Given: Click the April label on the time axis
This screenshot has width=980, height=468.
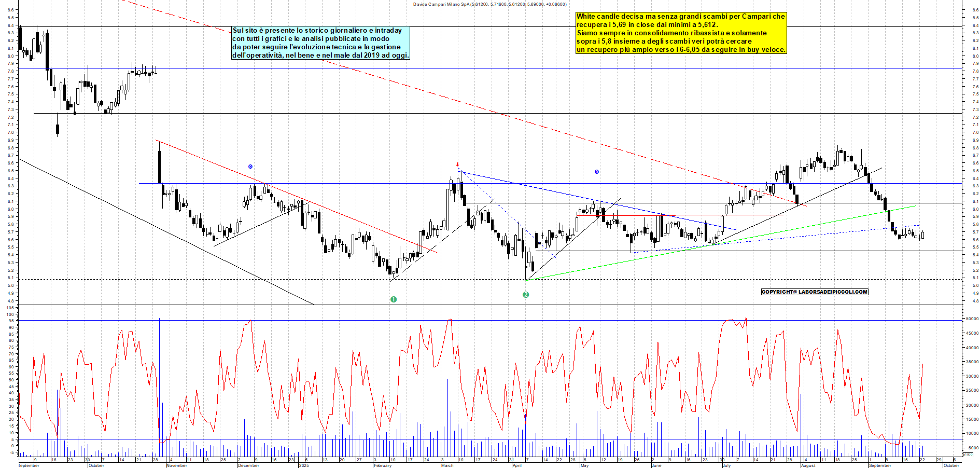Looking at the screenshot, I should pos(517,465).
